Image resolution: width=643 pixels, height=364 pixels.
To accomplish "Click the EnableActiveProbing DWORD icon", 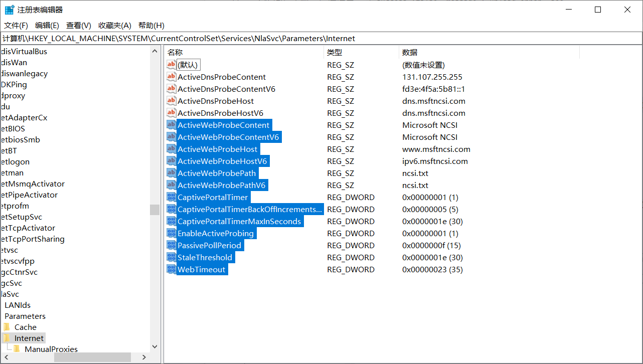I will click(171, 233).
